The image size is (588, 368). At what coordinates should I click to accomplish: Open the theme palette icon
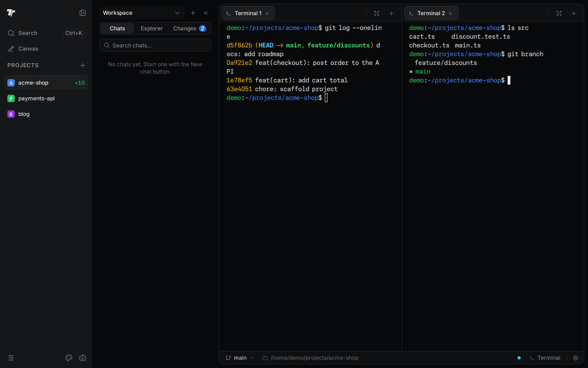tap(69, 357)
